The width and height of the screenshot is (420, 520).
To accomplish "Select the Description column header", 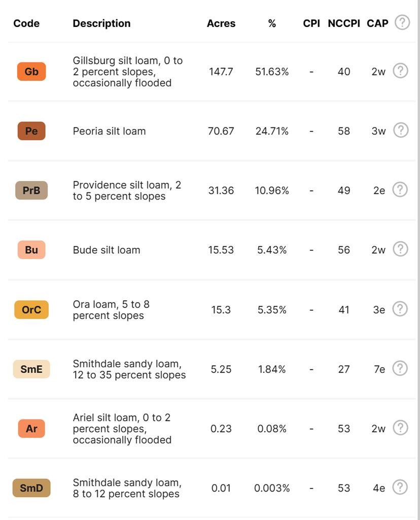I will 101,23.
